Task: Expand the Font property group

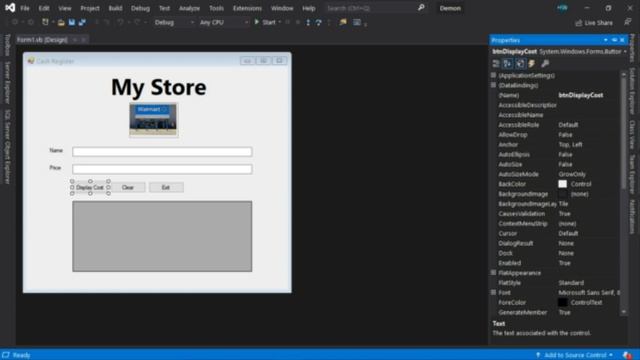Action: [493, 293]
